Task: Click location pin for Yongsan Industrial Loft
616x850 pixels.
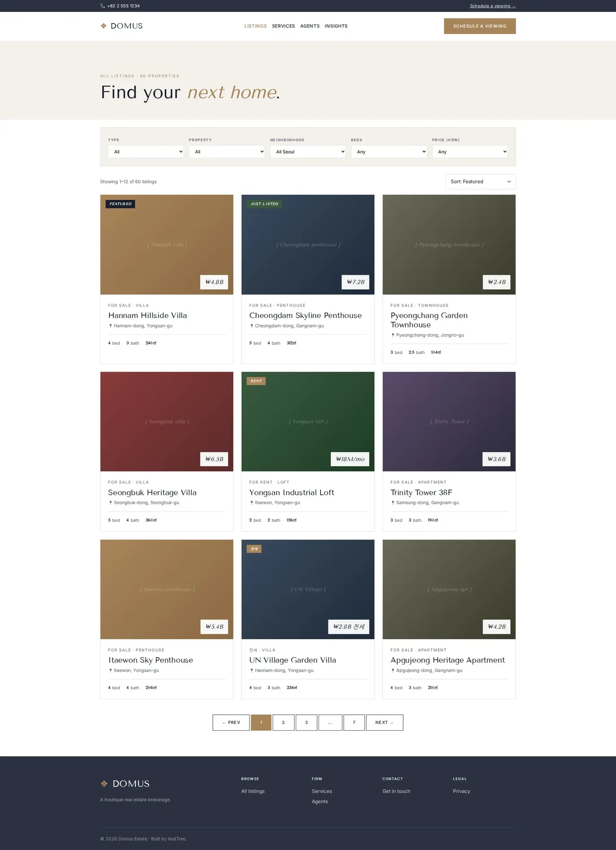Action: click(252, 503)
